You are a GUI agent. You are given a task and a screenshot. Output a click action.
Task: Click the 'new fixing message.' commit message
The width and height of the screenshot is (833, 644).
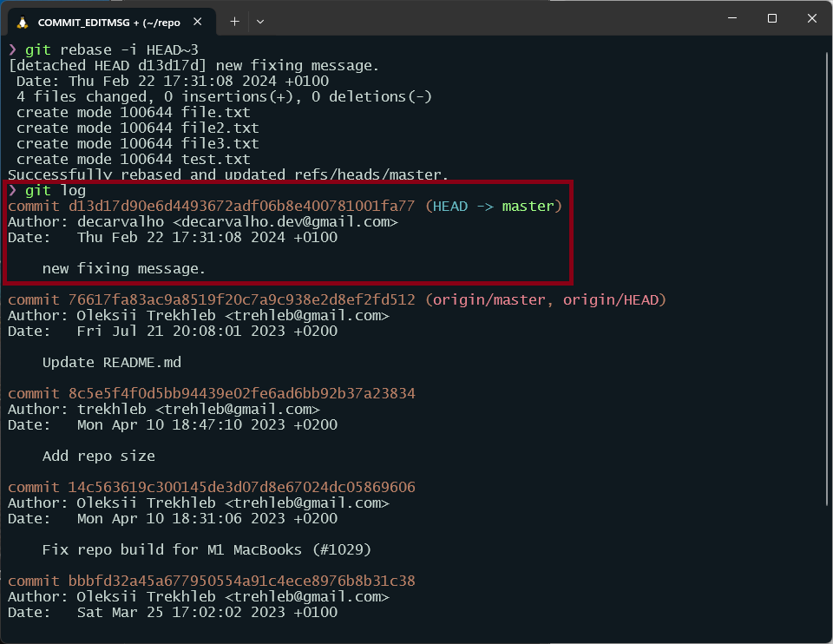124,269
